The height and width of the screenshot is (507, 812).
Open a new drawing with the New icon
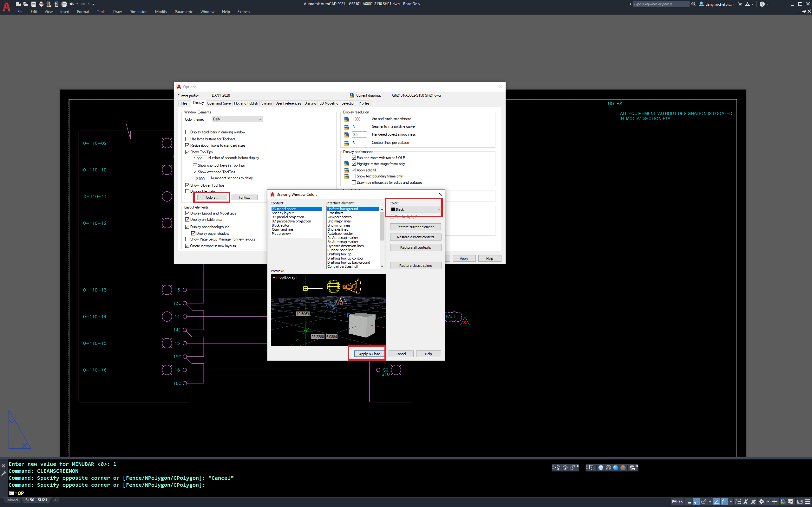[18, 4]
